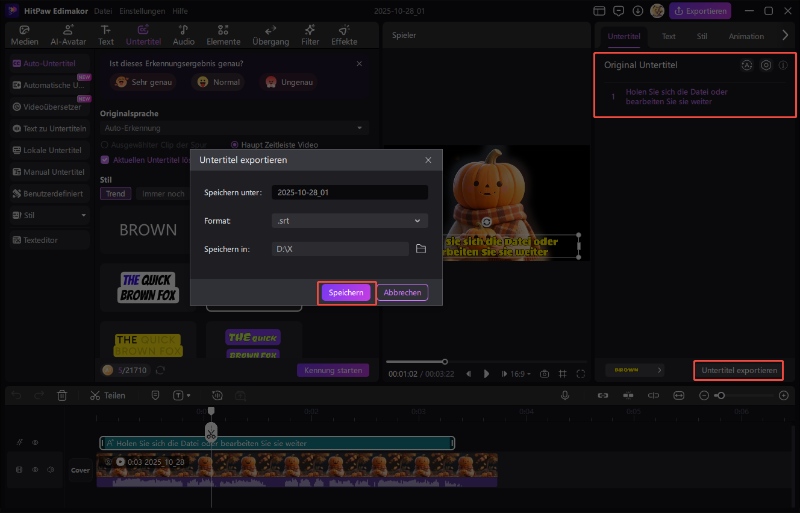
Task: Select the Haupt Zeitleiste Video radio button
Action: click(235, 144)
